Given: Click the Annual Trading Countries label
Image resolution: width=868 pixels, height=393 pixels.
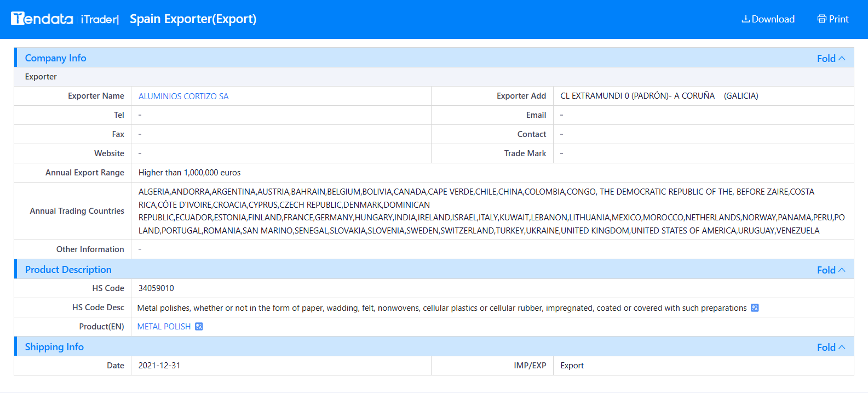Looking at the screenshot, I should click(77, 211).
